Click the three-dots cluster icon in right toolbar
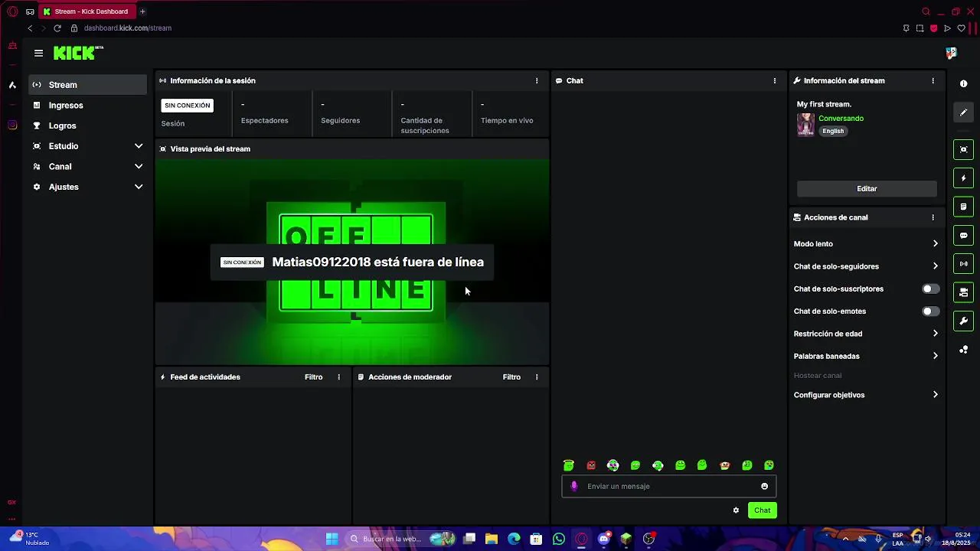The height and width of the screenshot is (551, 980). [x=963, y=350]
